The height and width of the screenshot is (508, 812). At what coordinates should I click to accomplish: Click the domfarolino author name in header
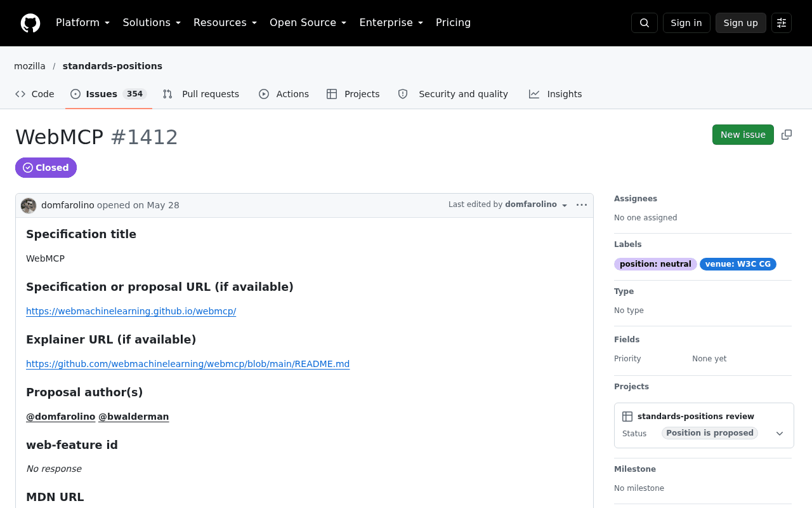[68, 205]
